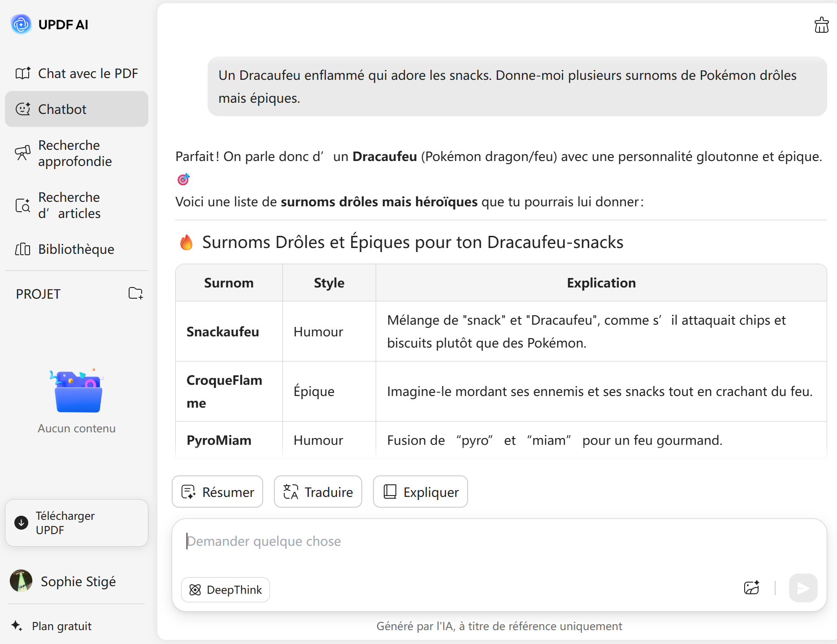Click the Résumer button
Viewport: 837px width, 644px height.
(217, 492)
